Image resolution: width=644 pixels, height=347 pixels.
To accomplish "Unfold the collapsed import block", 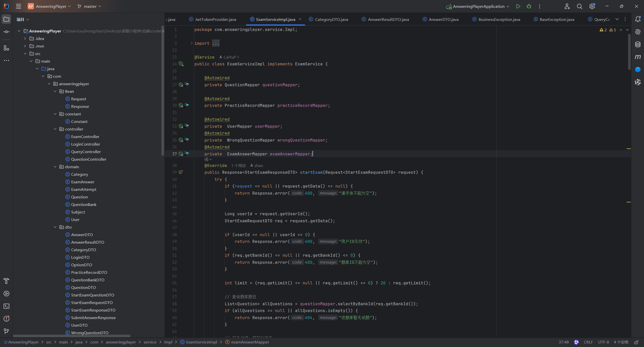I will [191, 43].
